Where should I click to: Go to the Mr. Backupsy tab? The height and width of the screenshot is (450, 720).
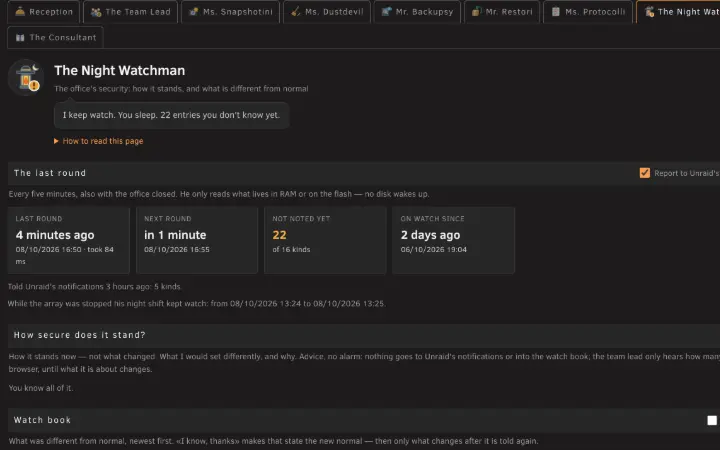click(417, 12)
